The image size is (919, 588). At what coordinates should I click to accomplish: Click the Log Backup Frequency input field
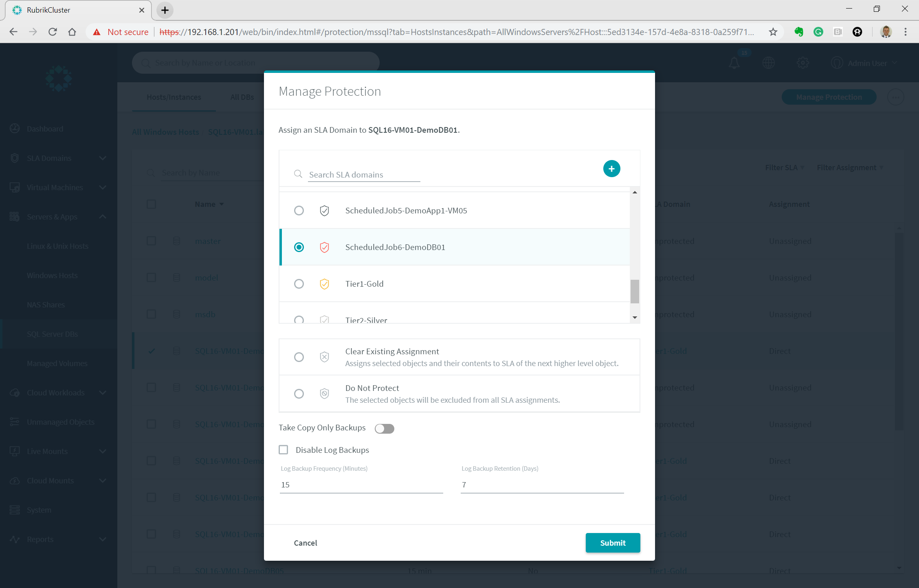click(361, 485)
